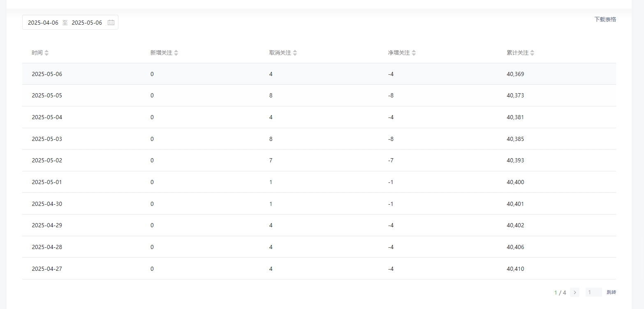Click the 净增关注 column header text
This screenshot has width=644, height=309.
click(x=399, y=53)
